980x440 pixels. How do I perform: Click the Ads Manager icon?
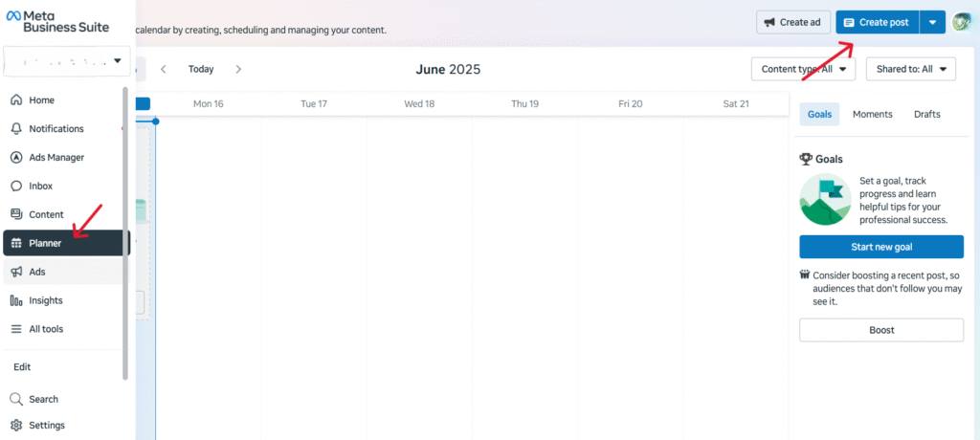[x=16, y=158]
